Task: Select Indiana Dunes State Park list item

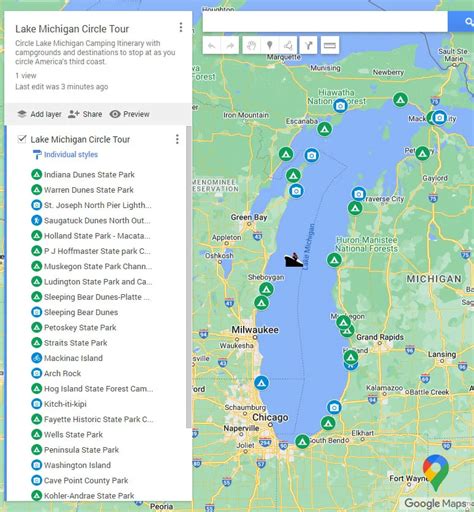Action: pos(89,175)
